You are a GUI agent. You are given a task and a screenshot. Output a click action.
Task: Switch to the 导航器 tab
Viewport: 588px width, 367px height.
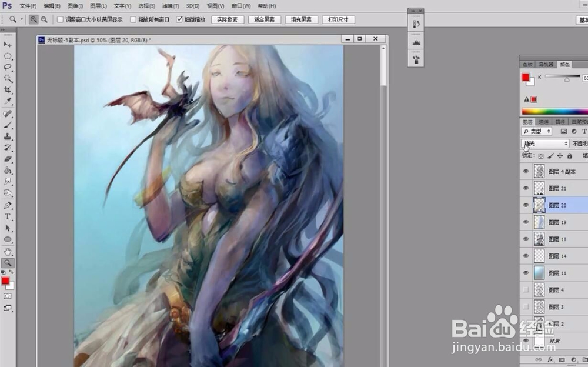(546, 65)
